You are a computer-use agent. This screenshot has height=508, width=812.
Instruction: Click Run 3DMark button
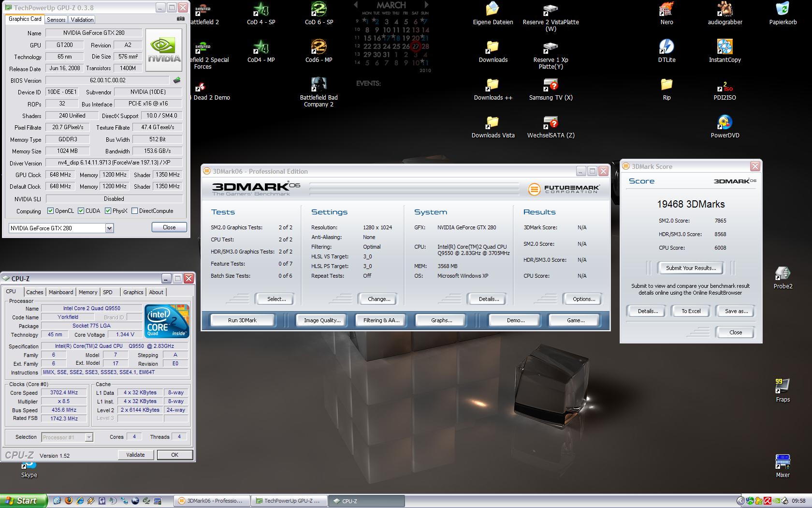(242, 320)
